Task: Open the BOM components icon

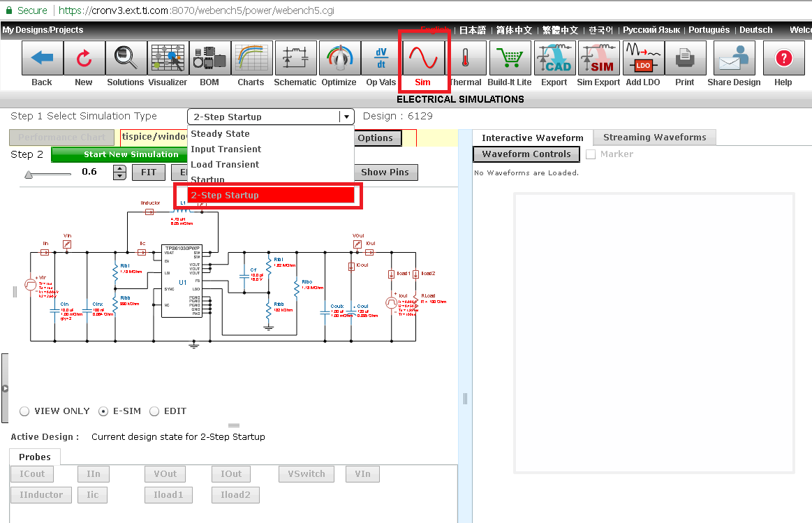Action: coord(209,59)
